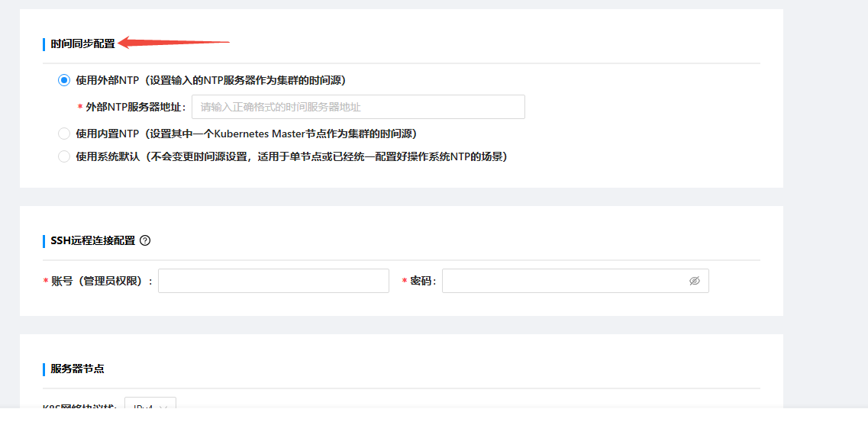
Task: Focus the 外部NTP服务器地址 input field
Action: click(358, 107)
